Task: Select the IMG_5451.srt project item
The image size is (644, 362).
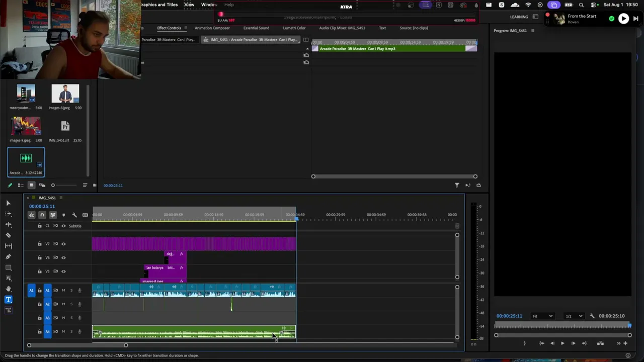Action: [65, 126]
